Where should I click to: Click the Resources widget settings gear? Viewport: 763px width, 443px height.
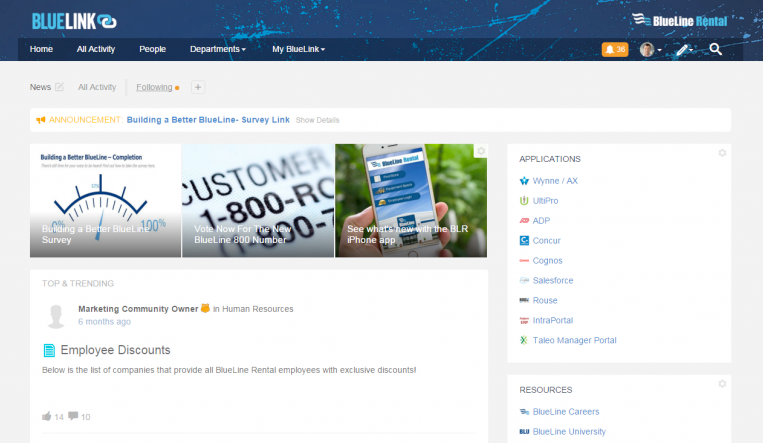[x=722, y=384]
